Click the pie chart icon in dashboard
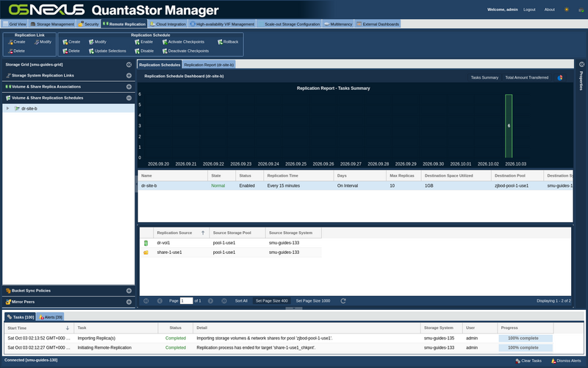Screen dimensions: 588x368 tap(560, 78)
